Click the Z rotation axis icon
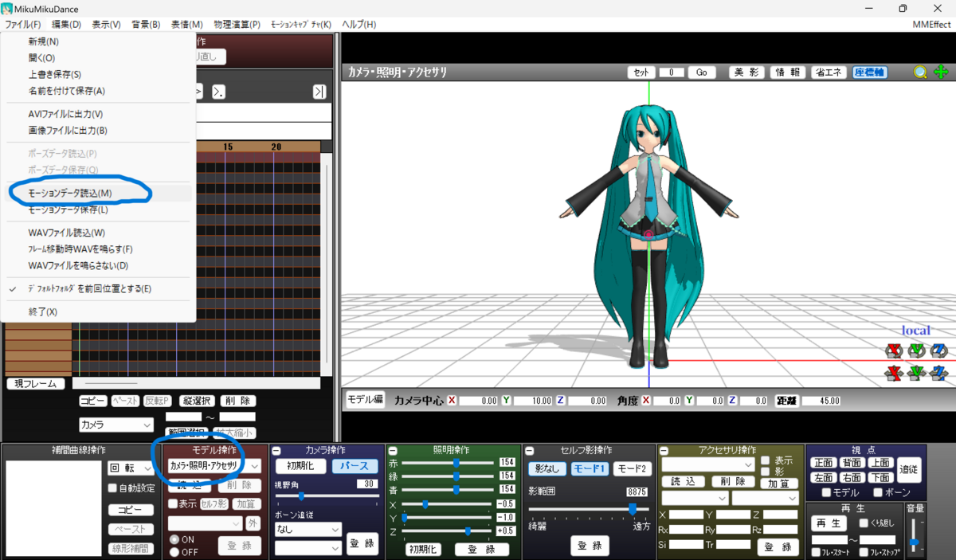Screen dimensions: 956x560 (939, 350)
